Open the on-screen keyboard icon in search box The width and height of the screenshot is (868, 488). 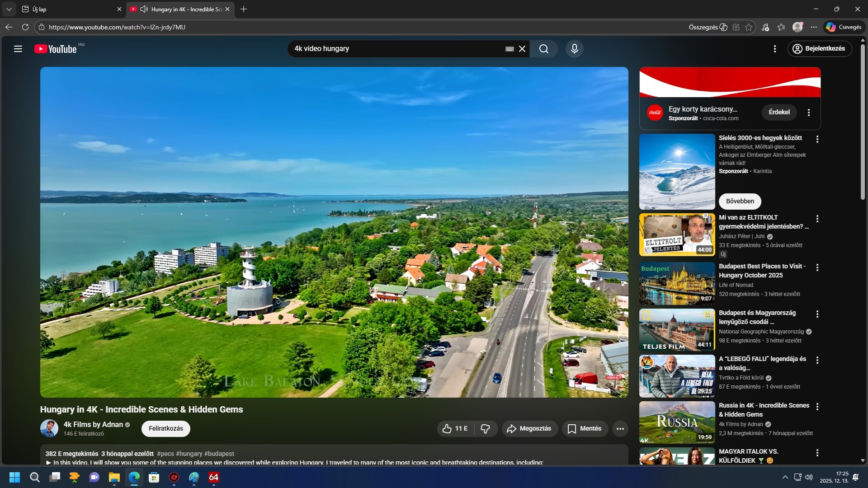click(x=509, y=49)
